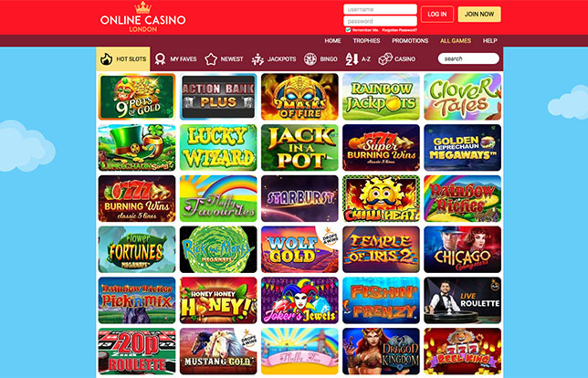Select the Newest star icon

coord(211,58)
